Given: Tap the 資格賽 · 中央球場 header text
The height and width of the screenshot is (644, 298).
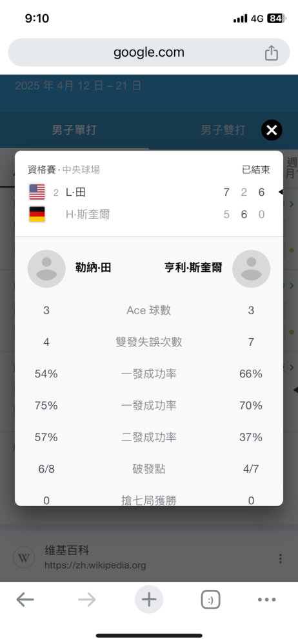Looking at the screenshot, I should pyautogui.click(x=64, y=169).
